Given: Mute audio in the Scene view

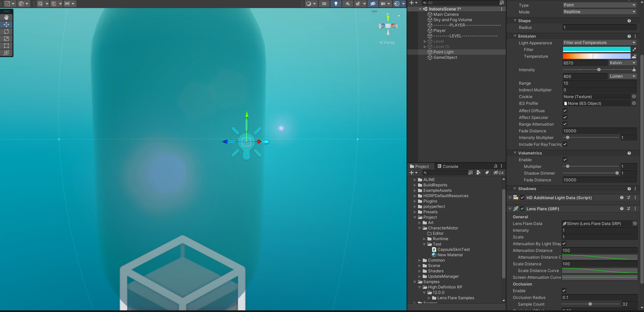Looking at the screenshot, I should click(347, 4).
